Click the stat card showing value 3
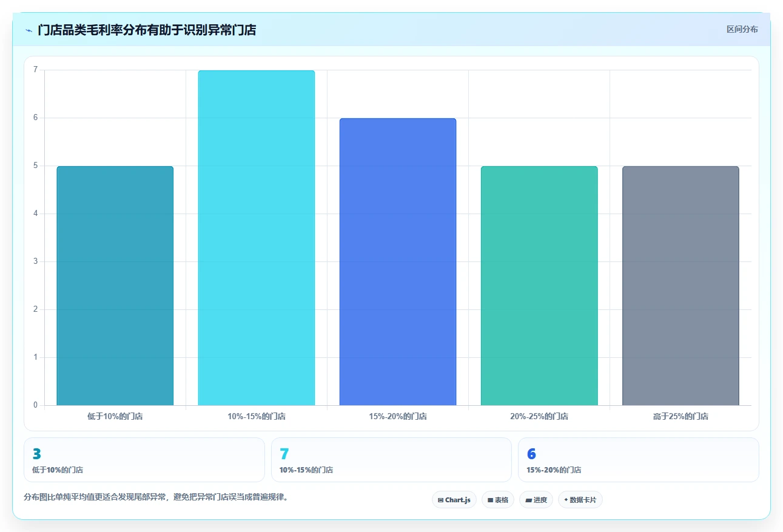 tap(144, 460)
